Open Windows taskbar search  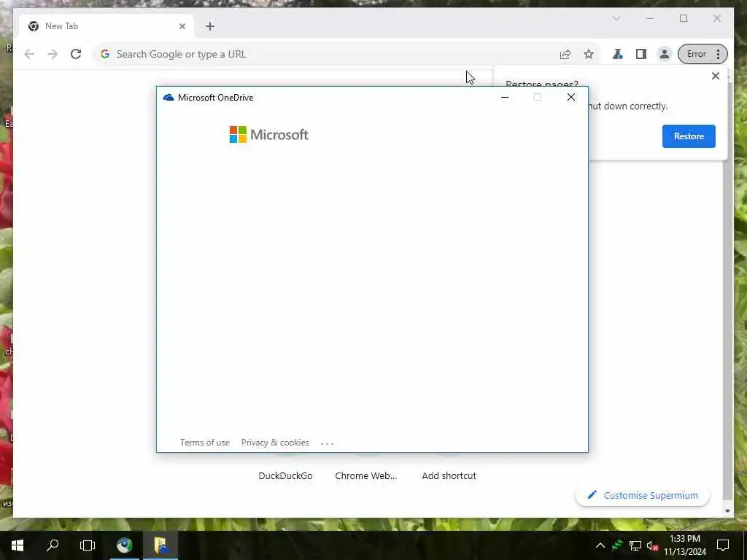(x=53, y=545)
